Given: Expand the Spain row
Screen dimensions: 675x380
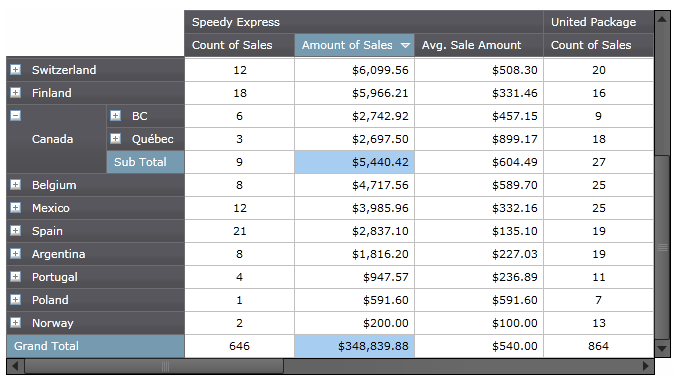Looking at the screenshot, I should 15,231.
